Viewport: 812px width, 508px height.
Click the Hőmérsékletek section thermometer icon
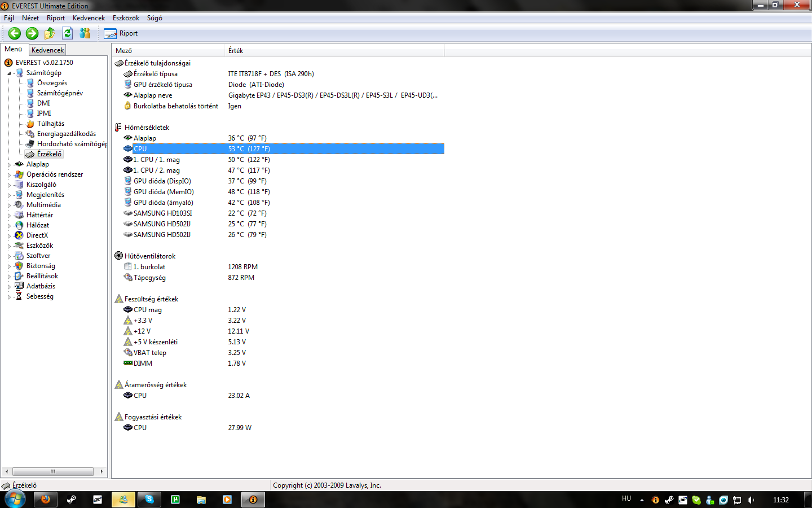click(118, 128)
